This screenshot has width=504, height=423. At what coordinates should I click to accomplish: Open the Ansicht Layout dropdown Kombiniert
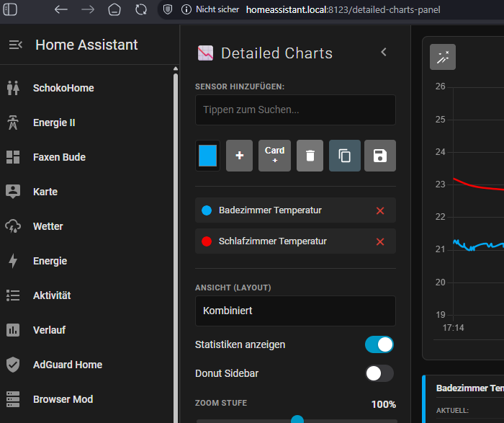click(295, 311)
